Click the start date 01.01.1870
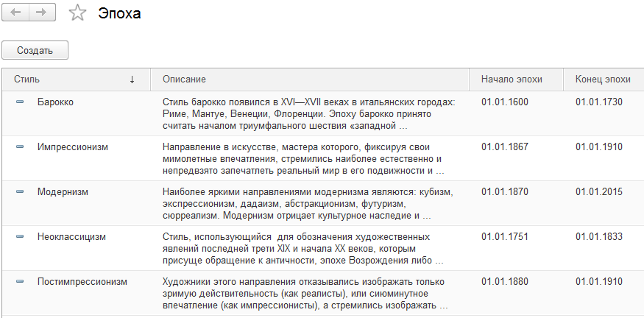644x318 pixels. [505, 192]
